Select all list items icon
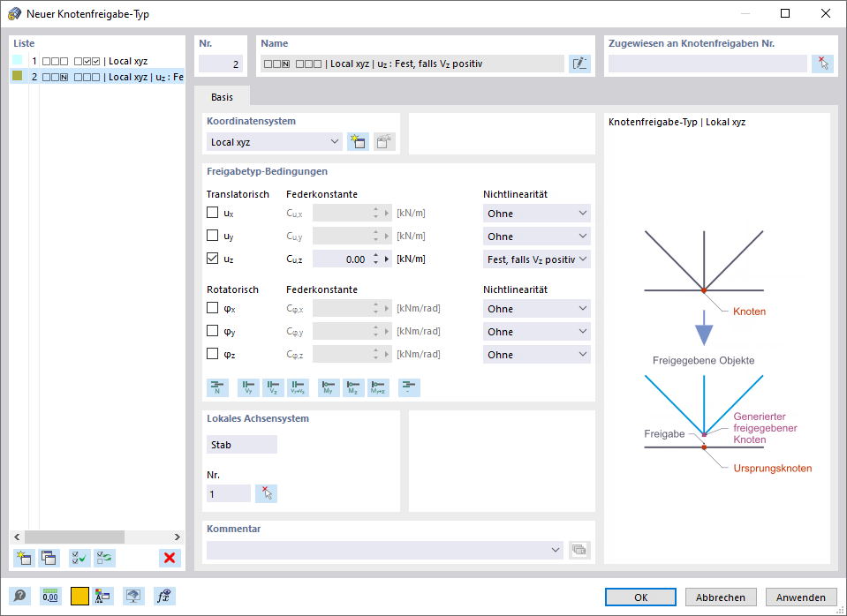This screenshot has width=847, height=616. [80, 558]
